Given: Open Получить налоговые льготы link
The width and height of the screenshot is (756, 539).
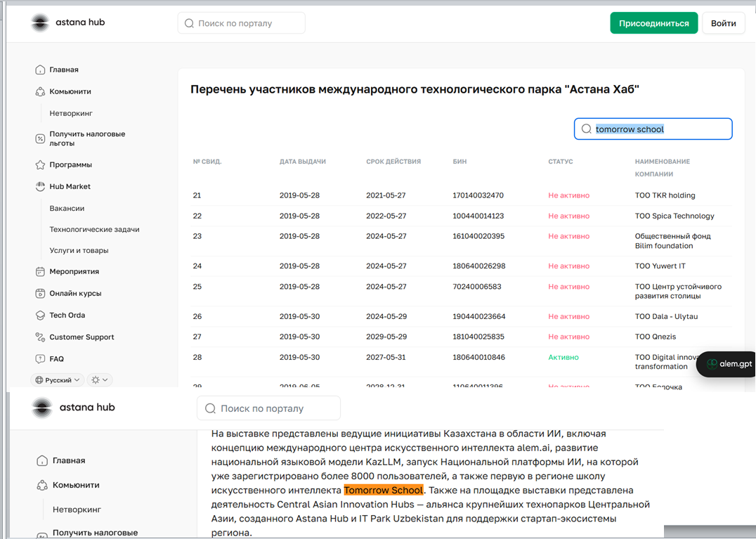Looking at the screenshot, I should pos(87,138).
